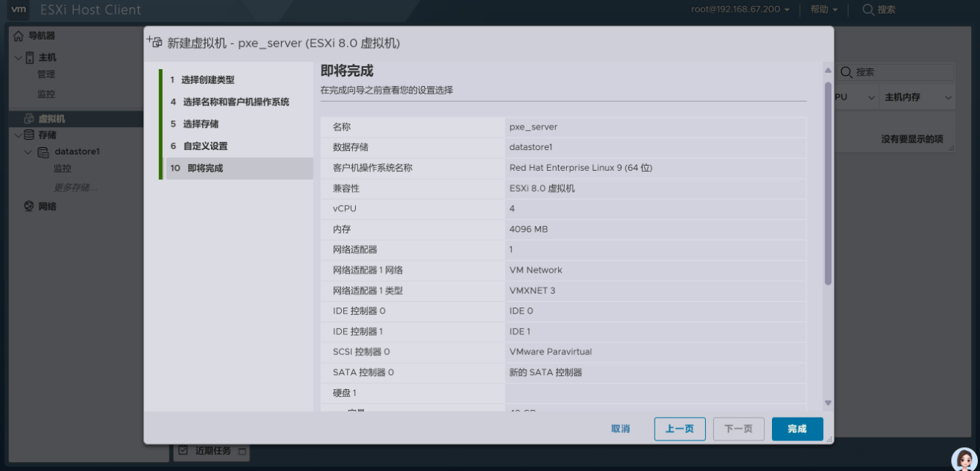Click the VM Network value
The height and width of the screenshot is (471, 980).
(x=536, y=270)
